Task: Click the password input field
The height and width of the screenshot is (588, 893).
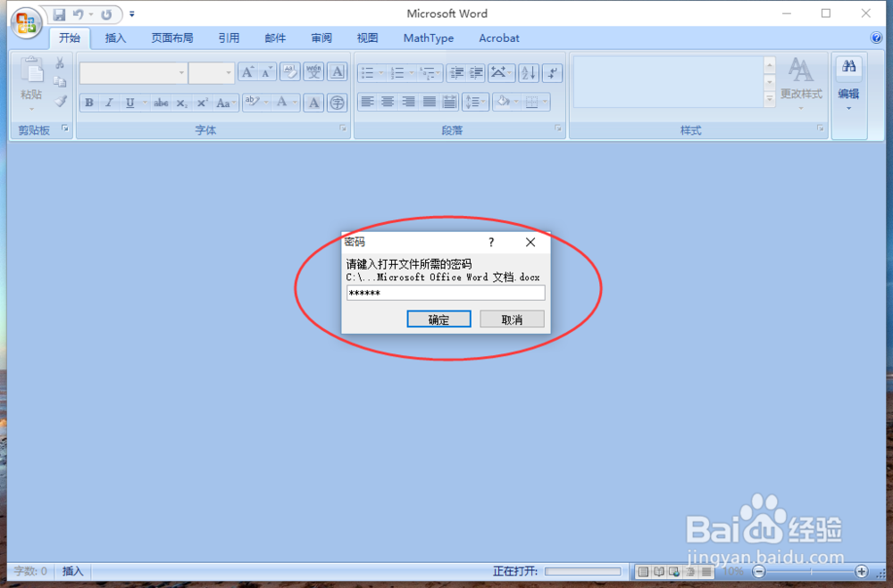Action: point(446,293)
